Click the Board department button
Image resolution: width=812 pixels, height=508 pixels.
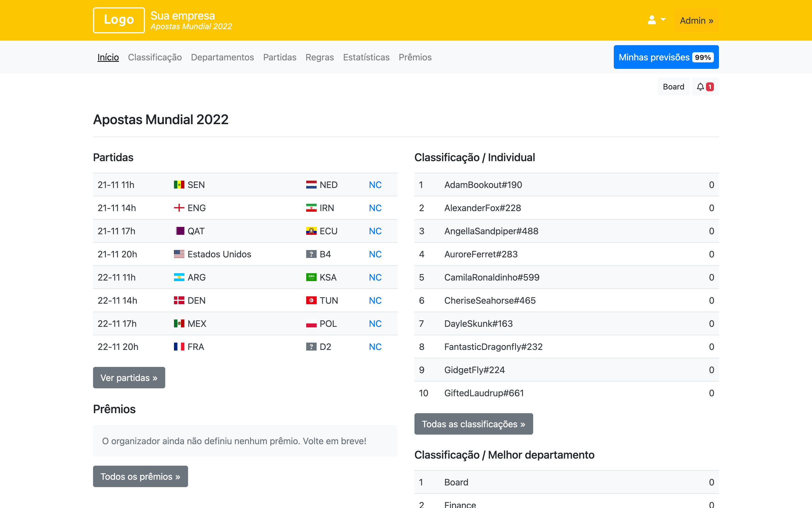pos(673,87)
